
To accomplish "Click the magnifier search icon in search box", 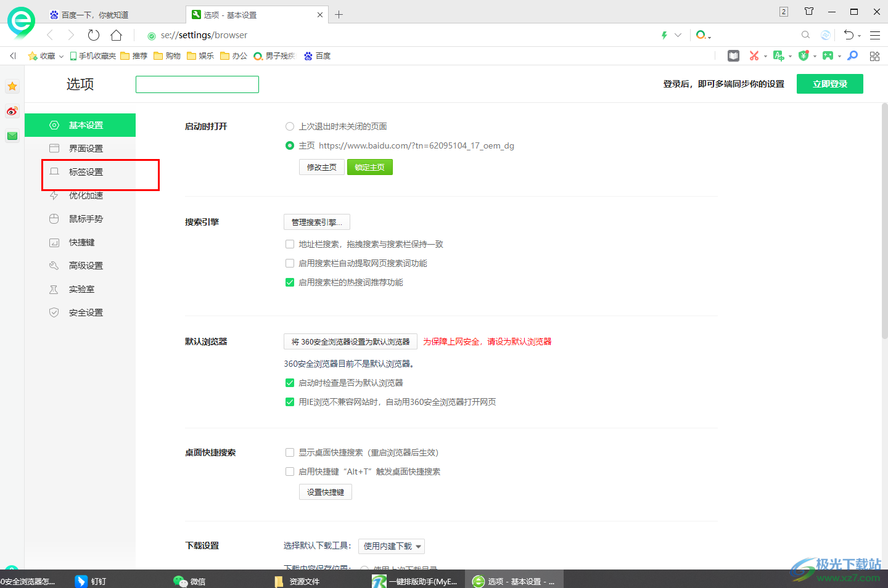I will tap(805, 35).
